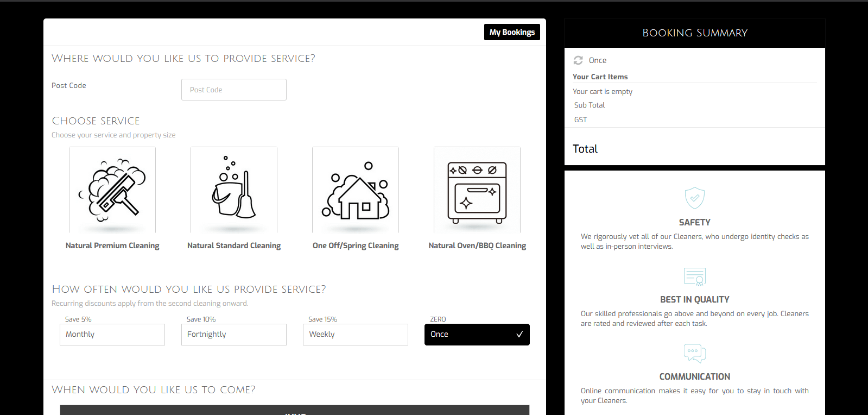Click the 'Save 15%' label
This screenshot has height=415, width=868.
point(323,319)
